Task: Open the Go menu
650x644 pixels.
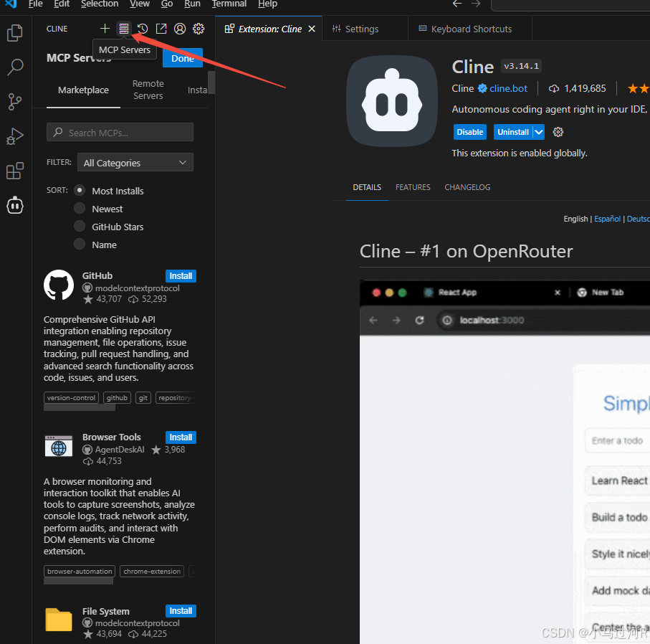Action: pos(167,4)
